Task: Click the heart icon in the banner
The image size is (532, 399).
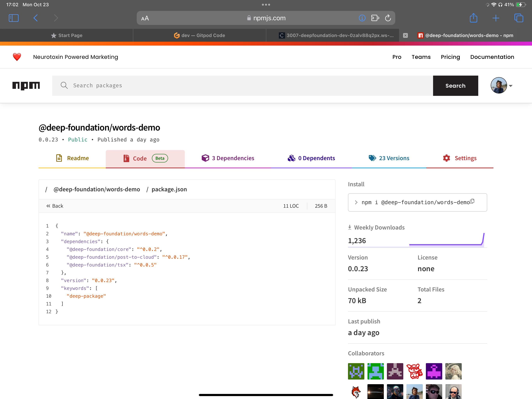Action: click(x=17, y=57)
